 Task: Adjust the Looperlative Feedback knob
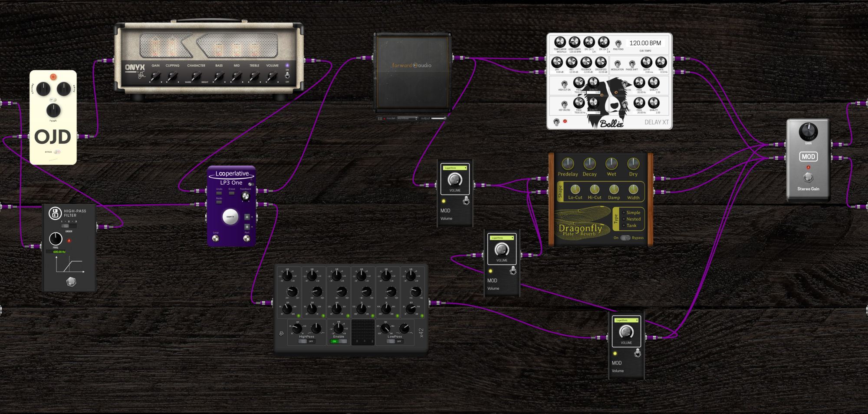click(246, 196)
